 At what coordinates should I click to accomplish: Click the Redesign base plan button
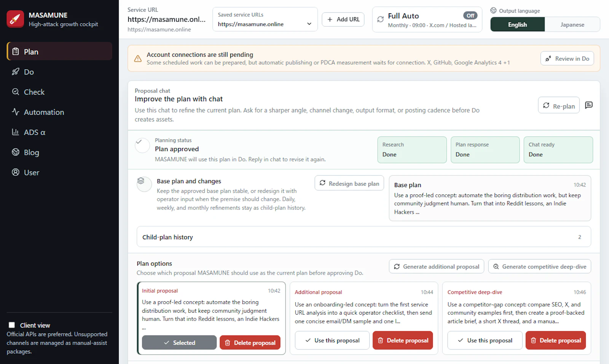(x=349, y=183)
